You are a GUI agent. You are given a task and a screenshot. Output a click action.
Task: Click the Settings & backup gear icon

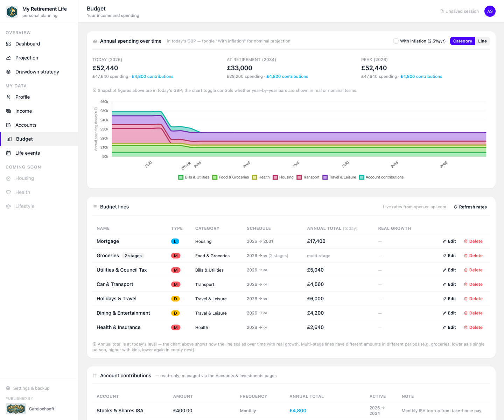(x=8, y=388)
